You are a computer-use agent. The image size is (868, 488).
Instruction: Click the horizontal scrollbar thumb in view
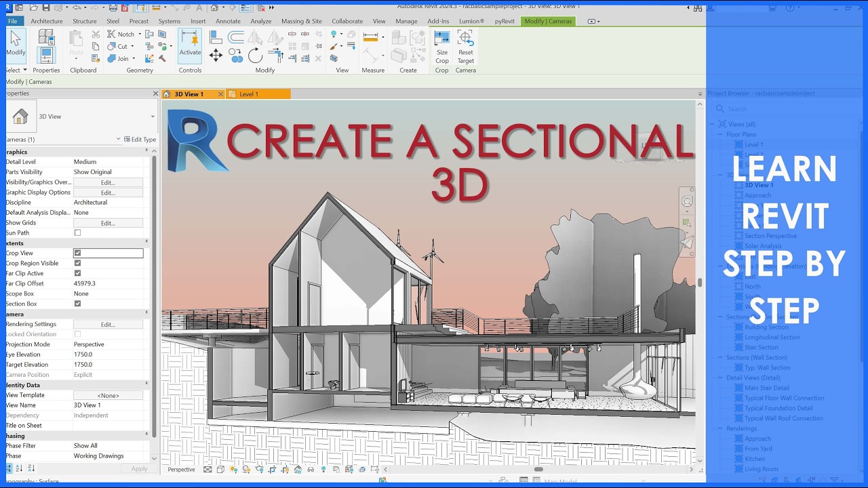tap(538, 469)
